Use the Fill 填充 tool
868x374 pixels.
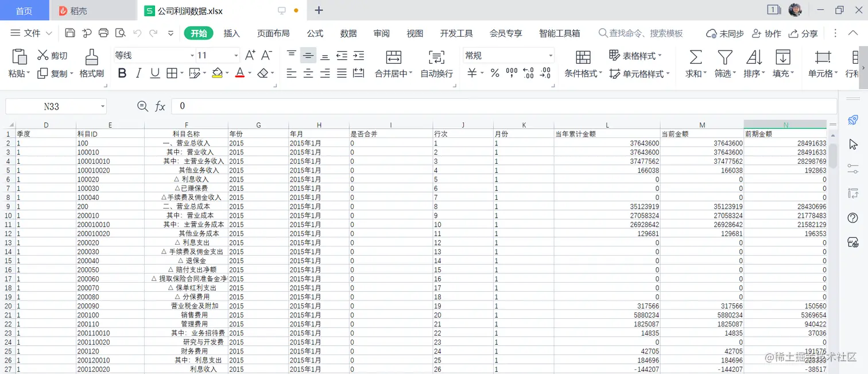[783, 63]
